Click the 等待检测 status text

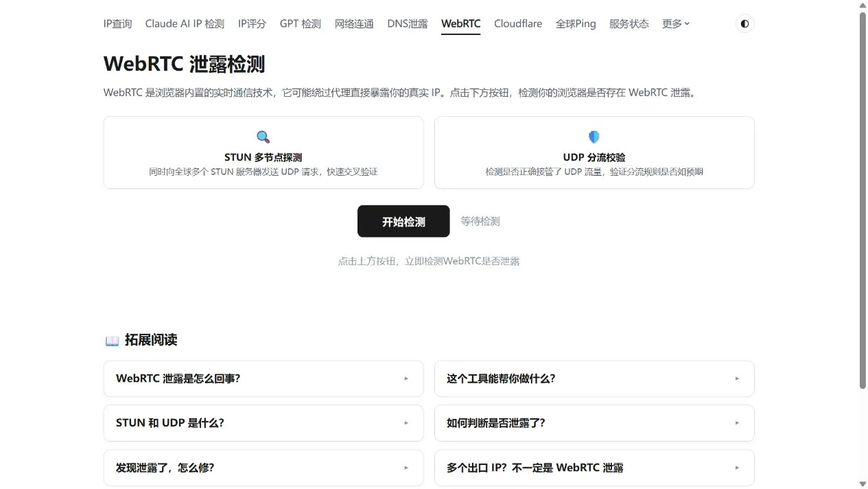[480, 221]
